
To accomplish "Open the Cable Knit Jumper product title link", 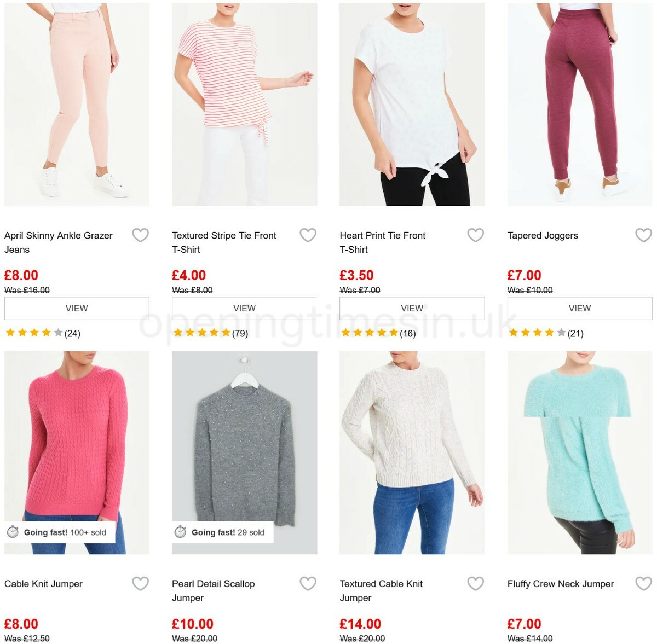I will pos(43,583).
